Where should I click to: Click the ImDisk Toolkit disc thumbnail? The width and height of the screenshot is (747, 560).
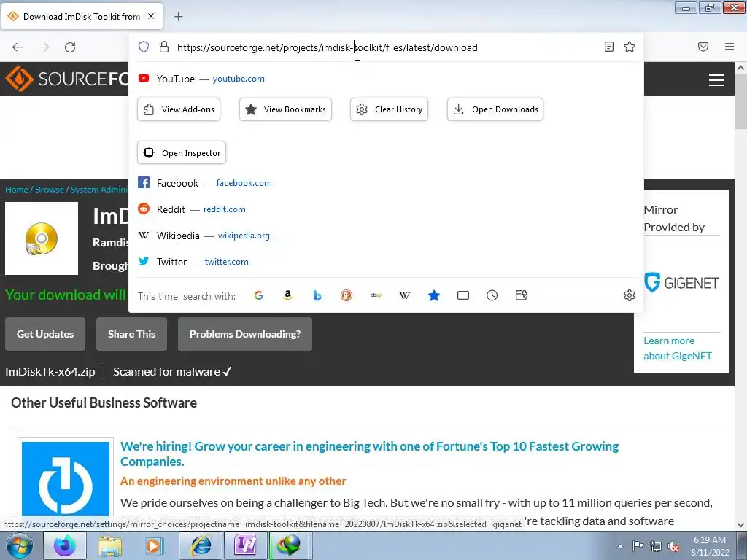tap(42, 238)
